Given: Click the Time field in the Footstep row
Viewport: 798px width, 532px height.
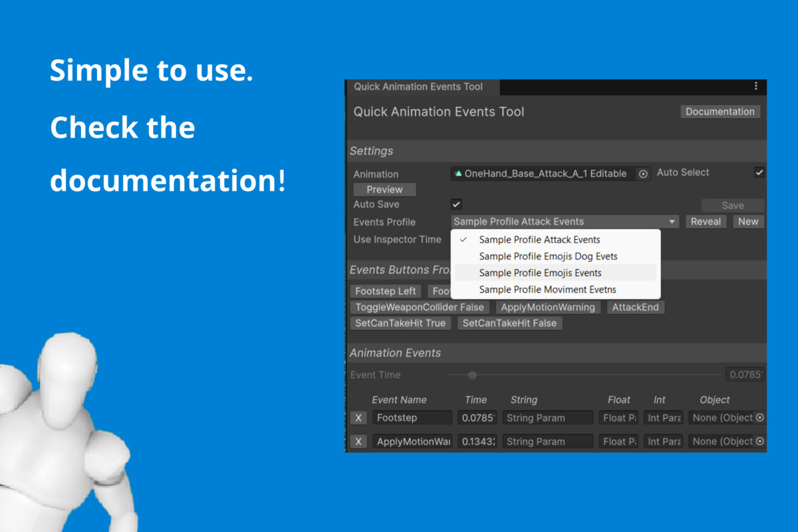Looking at the screenshot, I should (477, 418).
